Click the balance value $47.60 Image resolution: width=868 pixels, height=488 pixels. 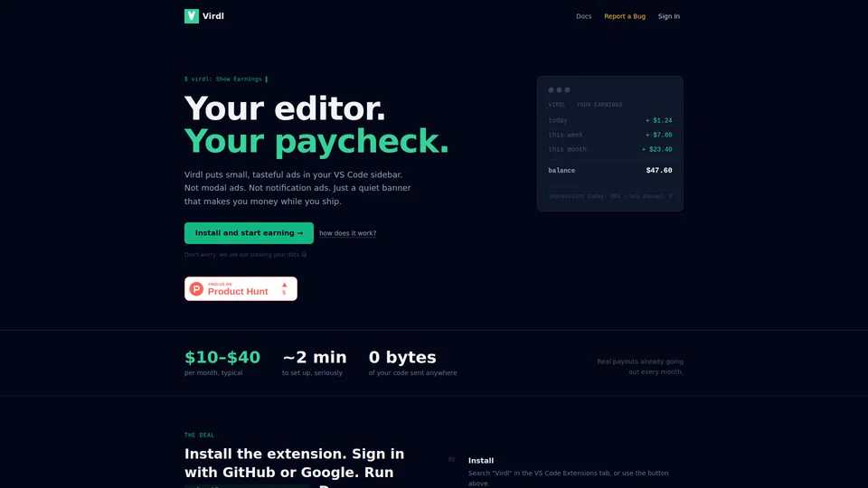659,171
